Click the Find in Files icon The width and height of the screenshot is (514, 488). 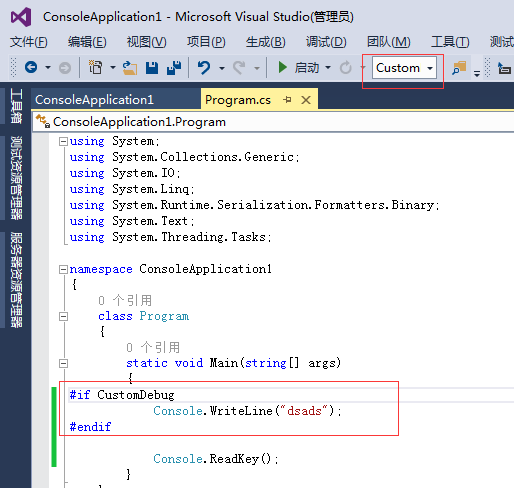[x=459, y=68]
